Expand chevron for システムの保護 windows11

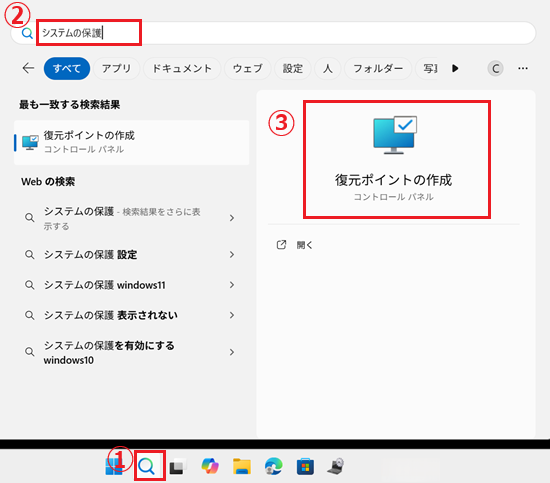click(232, 285)
